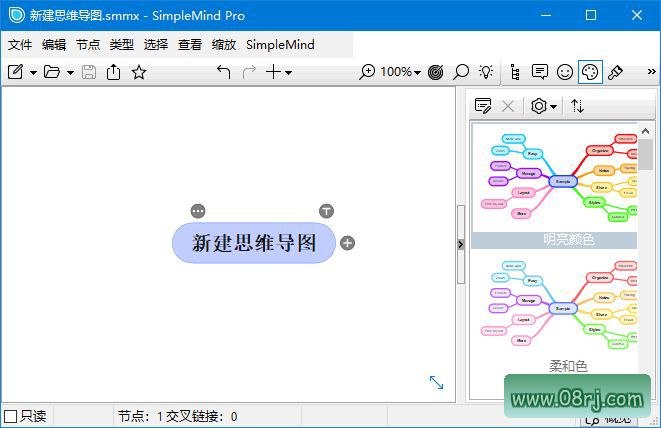Screen dimensions: 661x428
Task: Click the plus add node icon
Action: (273, 72)
